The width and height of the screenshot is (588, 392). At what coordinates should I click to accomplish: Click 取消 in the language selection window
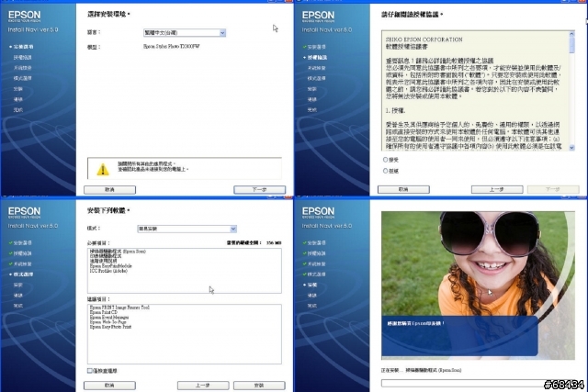[109, 190]
